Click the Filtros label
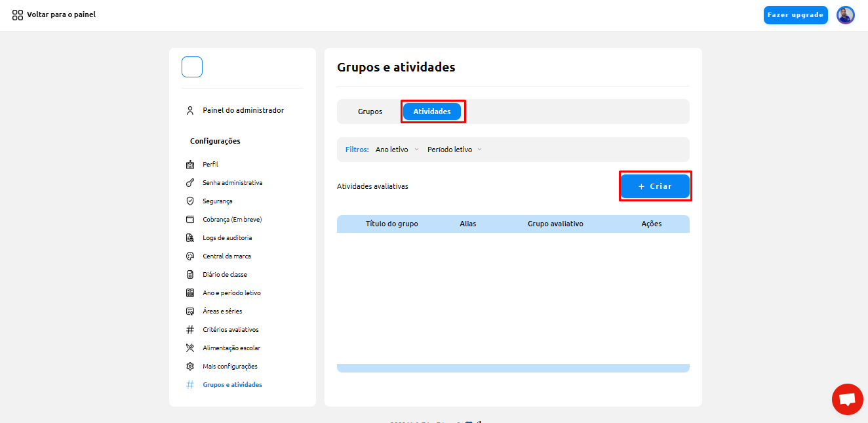Image resolution: width=868 pixels, height=423 pixels. click(x=357, y=150)
